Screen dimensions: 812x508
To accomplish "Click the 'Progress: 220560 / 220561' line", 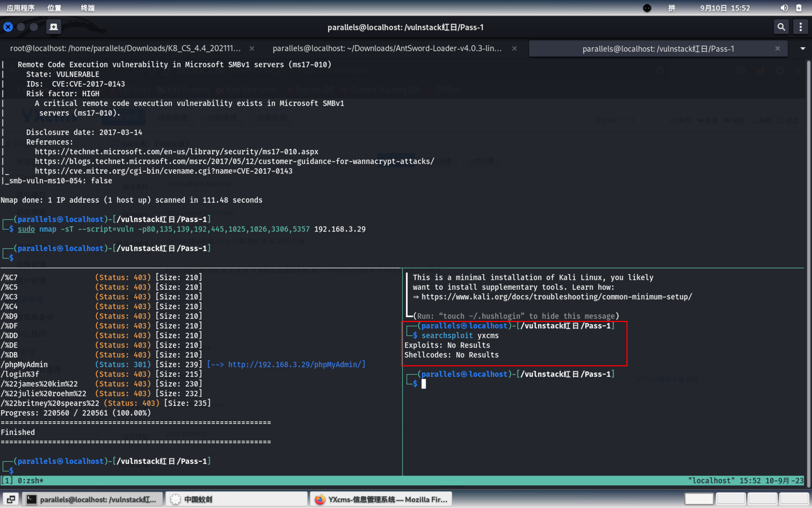I will [x=76, y=413].
